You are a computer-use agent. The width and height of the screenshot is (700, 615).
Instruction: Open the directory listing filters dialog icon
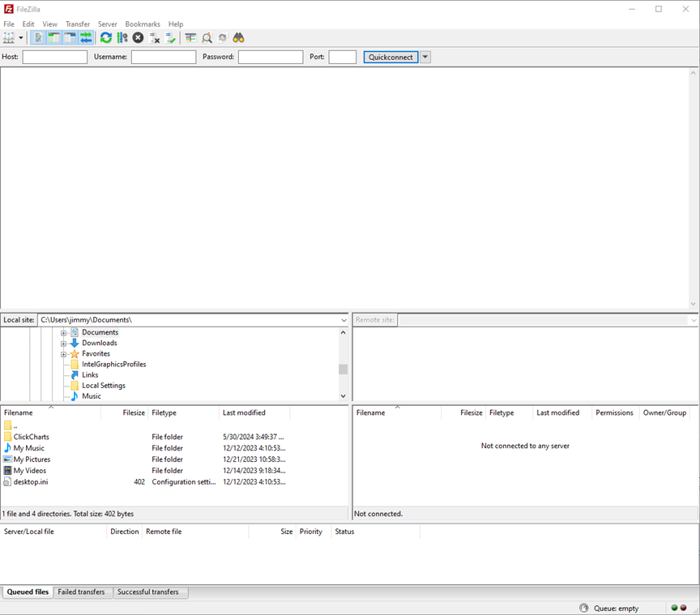(x=190, y=38)
